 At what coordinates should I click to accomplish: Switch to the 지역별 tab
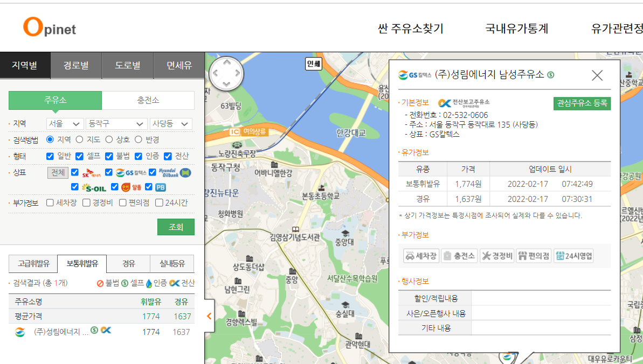pyautogui.click(x=25, y=65)
